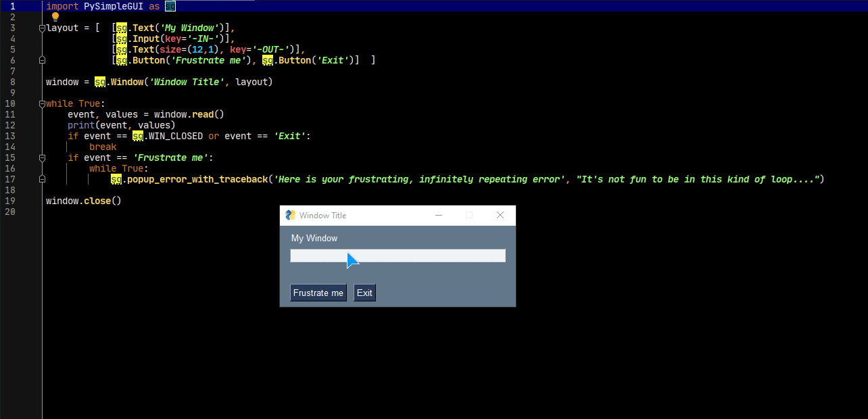868x419 pixels.
Task: Collapse the layout list fold marker on line 3
Action: [42, 28]
